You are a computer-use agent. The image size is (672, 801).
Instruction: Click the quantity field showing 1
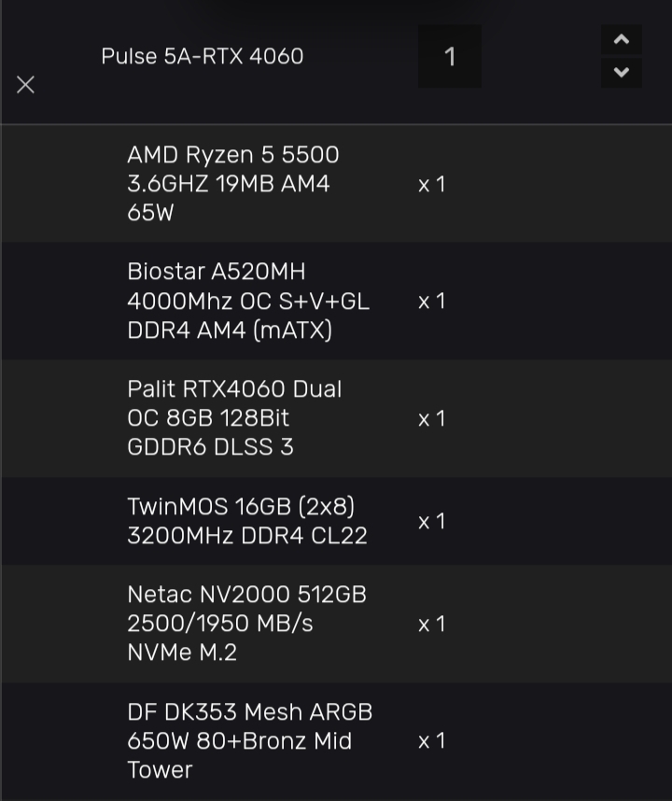click(450, 57)
